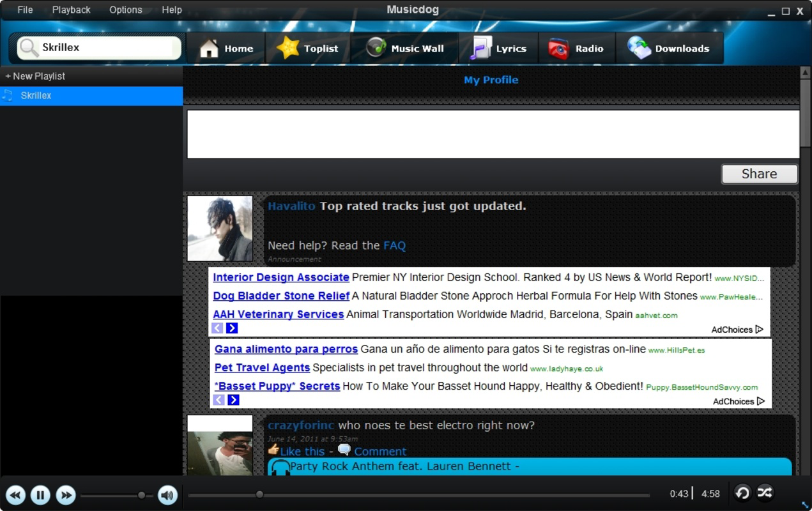Screen dimensions: 812x511
Task: Go to the Home tab
Action: point(226,49)
